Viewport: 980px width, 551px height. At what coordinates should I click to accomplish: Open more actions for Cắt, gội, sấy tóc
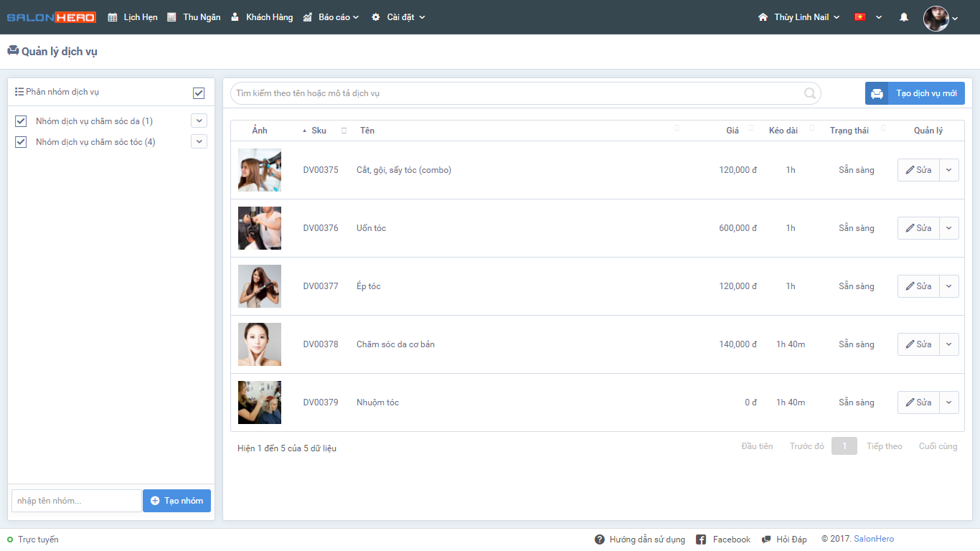coord(949,170)
